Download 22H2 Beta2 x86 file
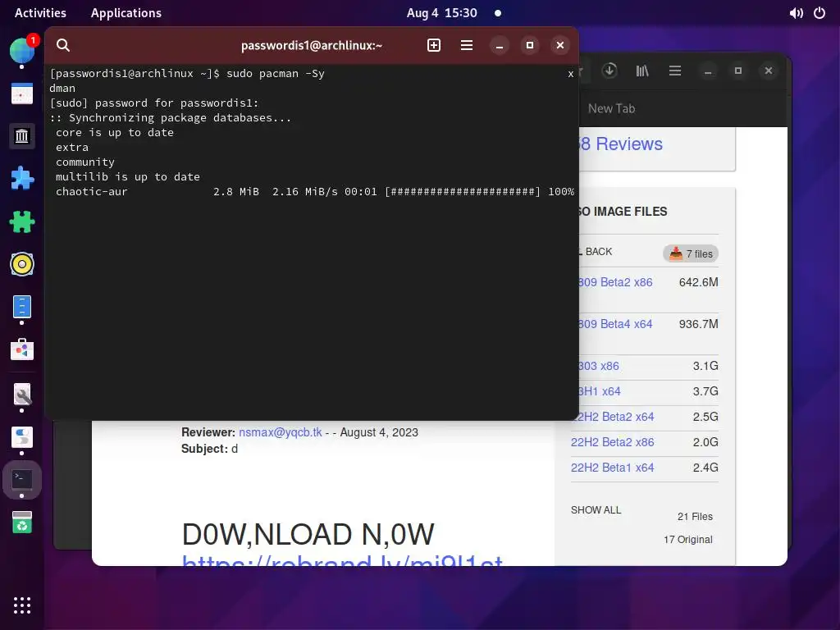840x630 pixels. 612,442
